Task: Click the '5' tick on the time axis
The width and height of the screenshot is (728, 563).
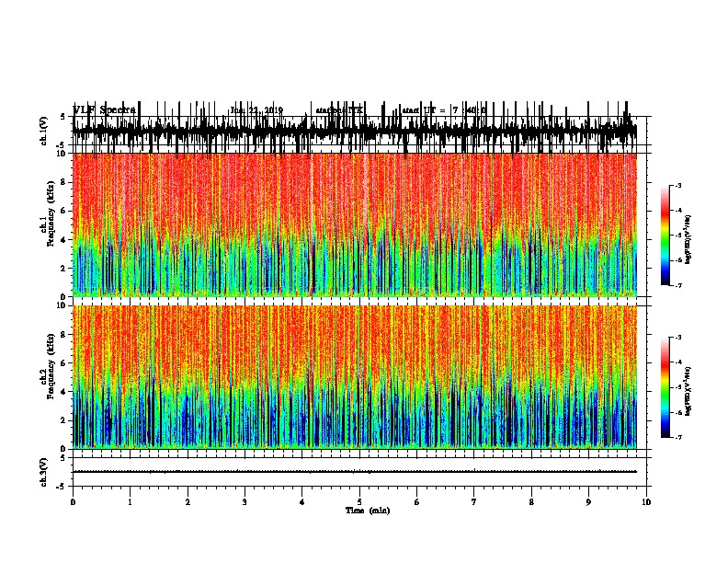Action: click(359, 502)
